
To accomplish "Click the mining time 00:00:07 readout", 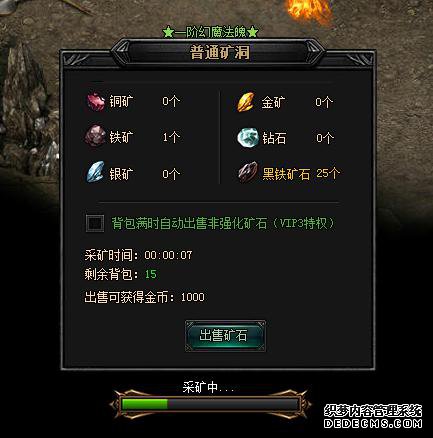I will click(168, 255).
